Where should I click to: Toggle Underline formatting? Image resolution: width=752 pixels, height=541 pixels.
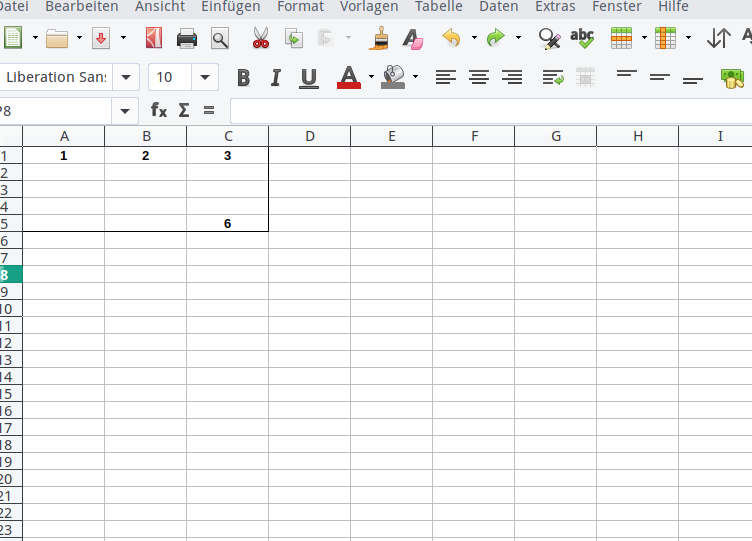309,78
